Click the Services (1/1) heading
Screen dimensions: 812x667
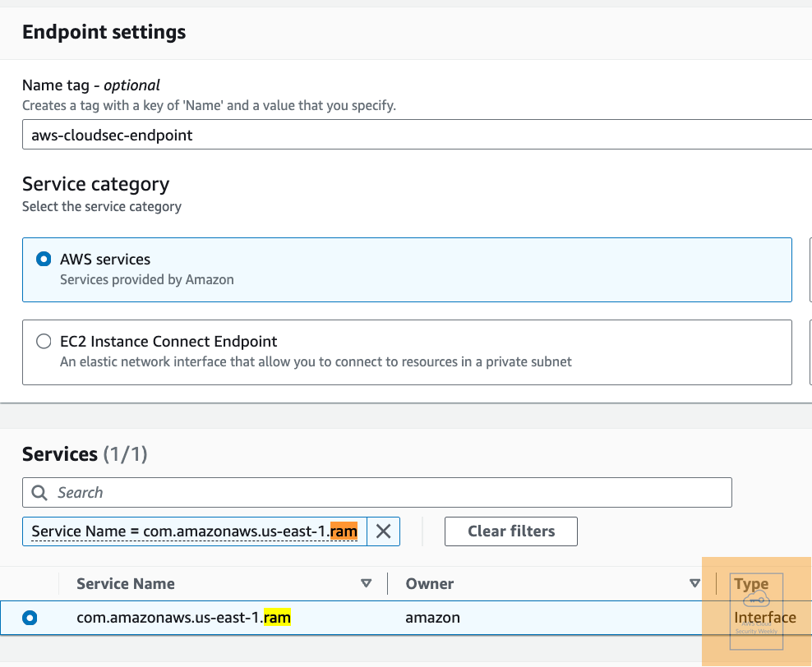coord(85,453)
